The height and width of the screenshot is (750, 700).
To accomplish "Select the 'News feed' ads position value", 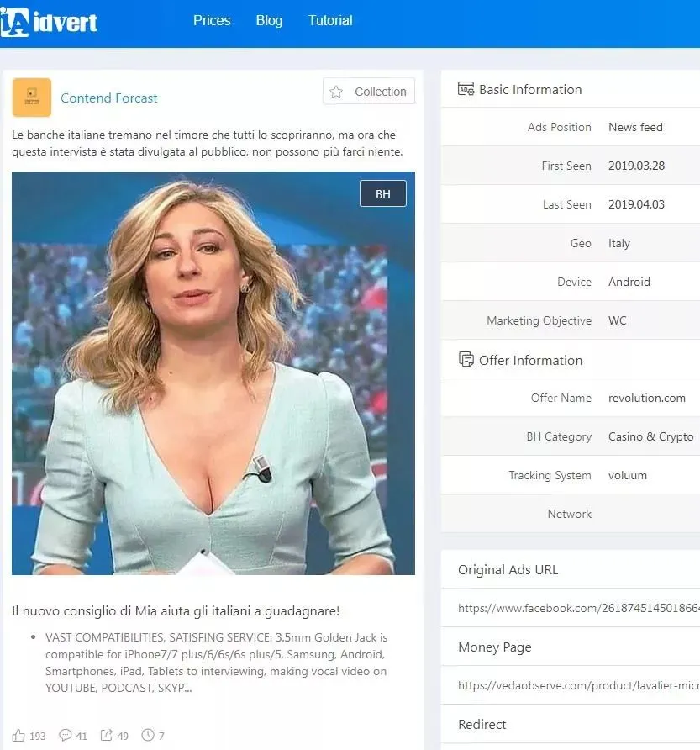I will (x=635, y=127).
